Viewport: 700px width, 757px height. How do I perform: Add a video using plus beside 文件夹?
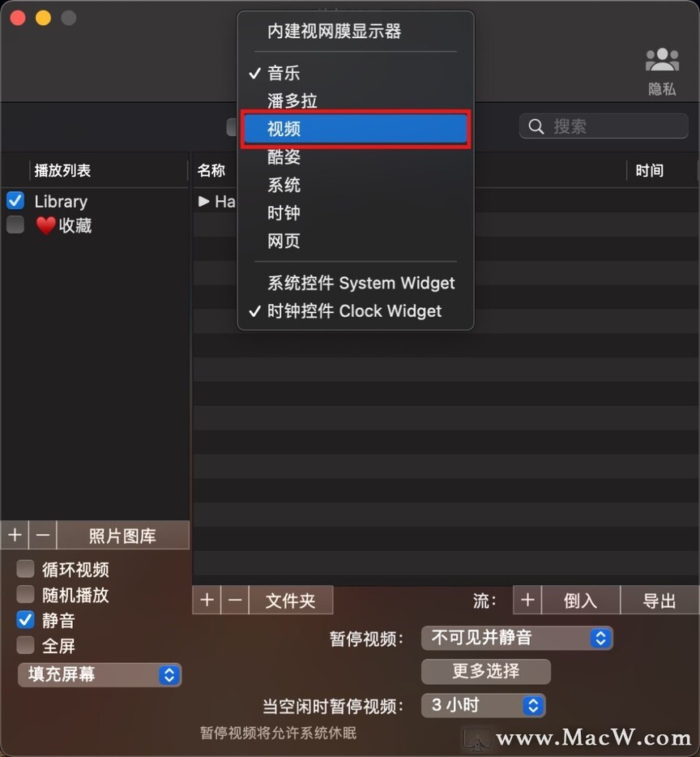207,600
